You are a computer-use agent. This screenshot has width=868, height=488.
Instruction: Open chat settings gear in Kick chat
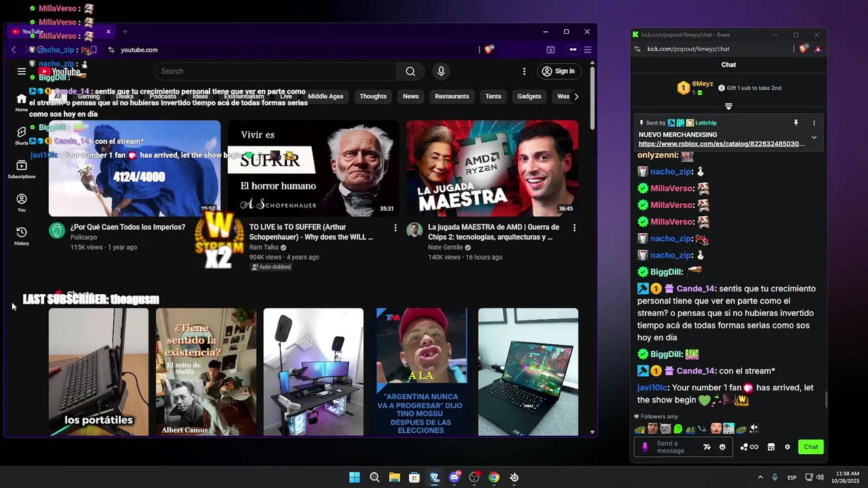(787, 447)
